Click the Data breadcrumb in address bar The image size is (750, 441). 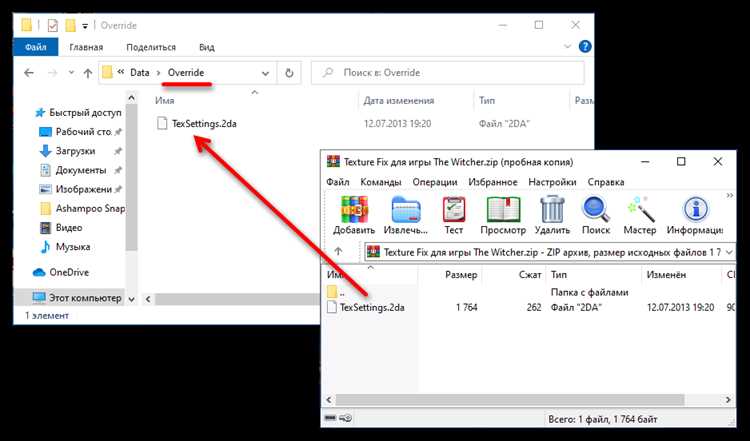[140, 73]
